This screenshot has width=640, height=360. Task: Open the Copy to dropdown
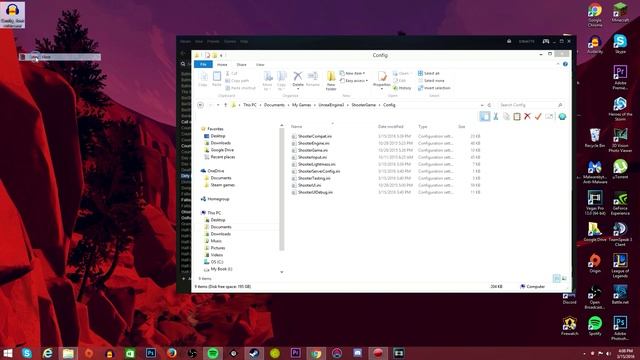pyautogui.click(x=282, y=81)
